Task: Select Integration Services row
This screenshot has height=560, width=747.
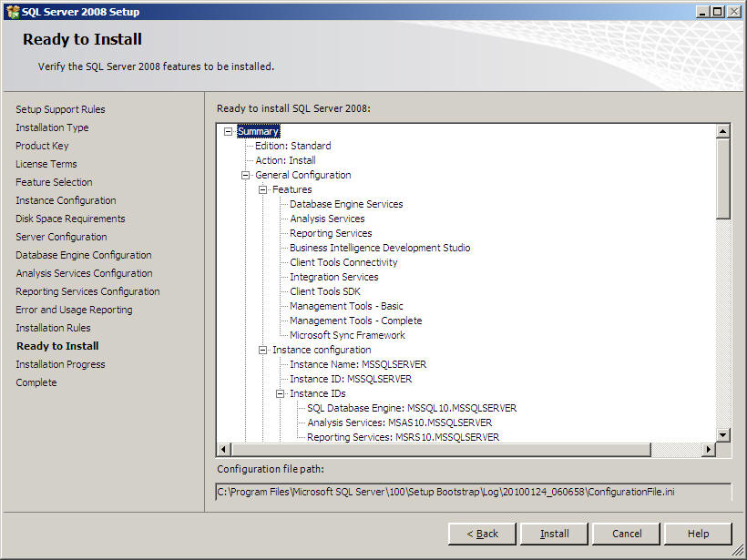Action: click(x=334, y=277)
